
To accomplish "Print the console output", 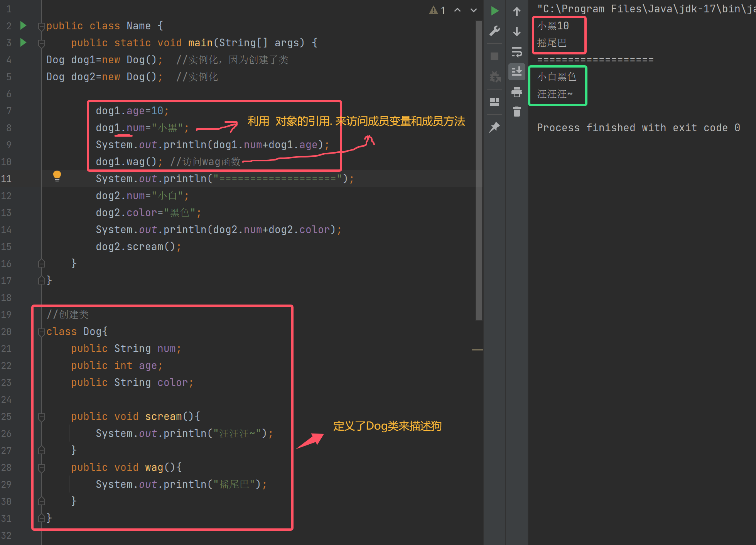I will pyautogui.click(x=517, y=92).
